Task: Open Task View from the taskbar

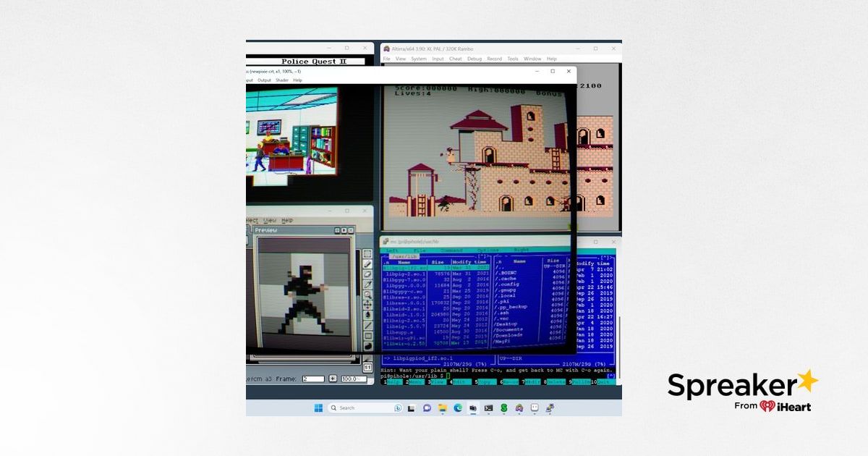Action: pyautogui.click(x=412, y=408)
